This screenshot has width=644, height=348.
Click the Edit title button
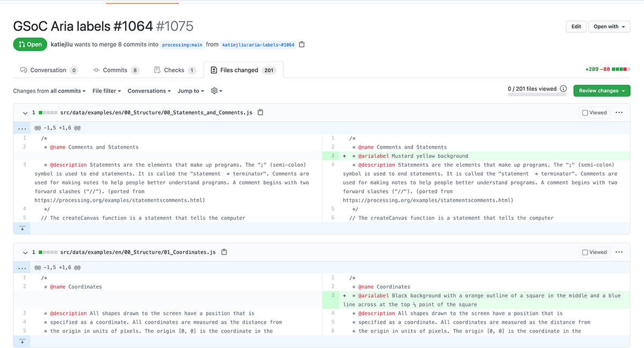[x=576, y=27]
